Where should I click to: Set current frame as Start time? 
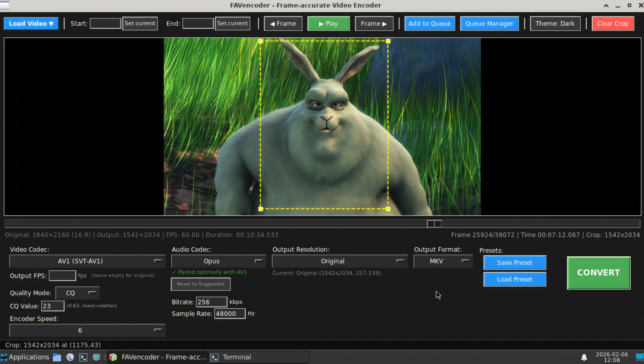(140, 23)
